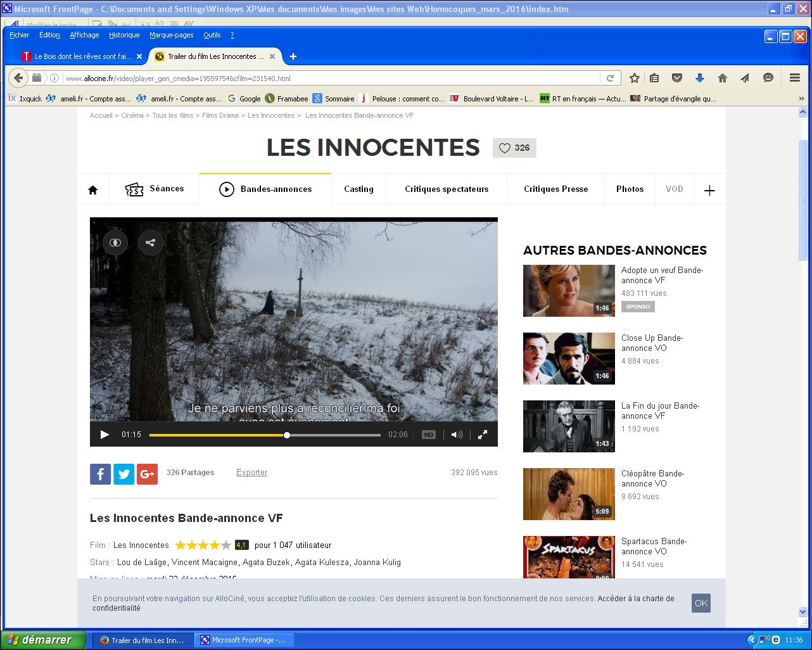812x650 pixels.
Task: Show more bookmarks toolbar chevron
Action: click(801, 98)
